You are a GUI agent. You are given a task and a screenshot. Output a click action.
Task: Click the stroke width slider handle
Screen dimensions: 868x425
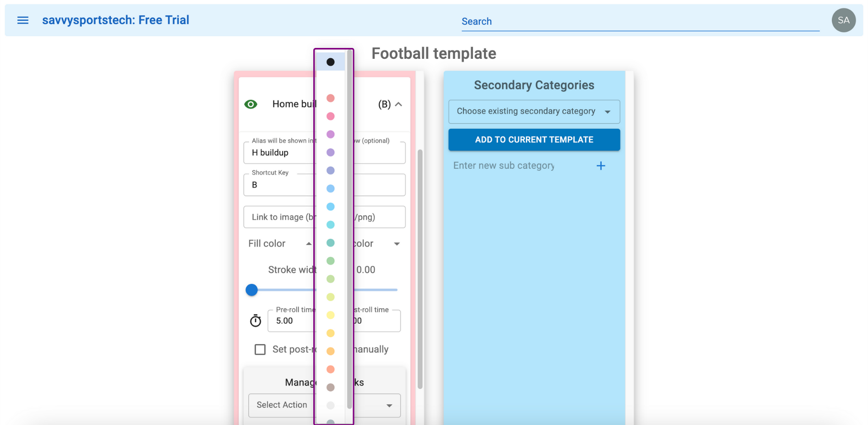click(252, 290)
